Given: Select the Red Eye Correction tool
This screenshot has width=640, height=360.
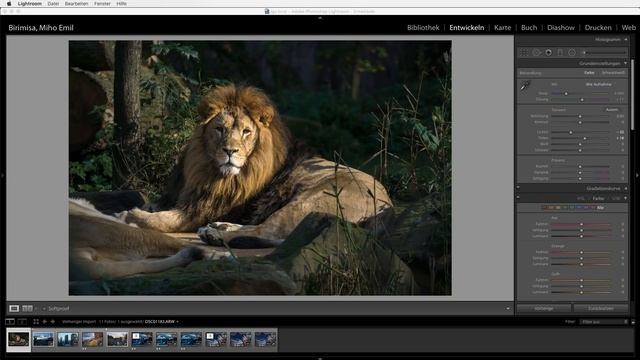Looking at the screenshot, I should click(x=549, y=52).
